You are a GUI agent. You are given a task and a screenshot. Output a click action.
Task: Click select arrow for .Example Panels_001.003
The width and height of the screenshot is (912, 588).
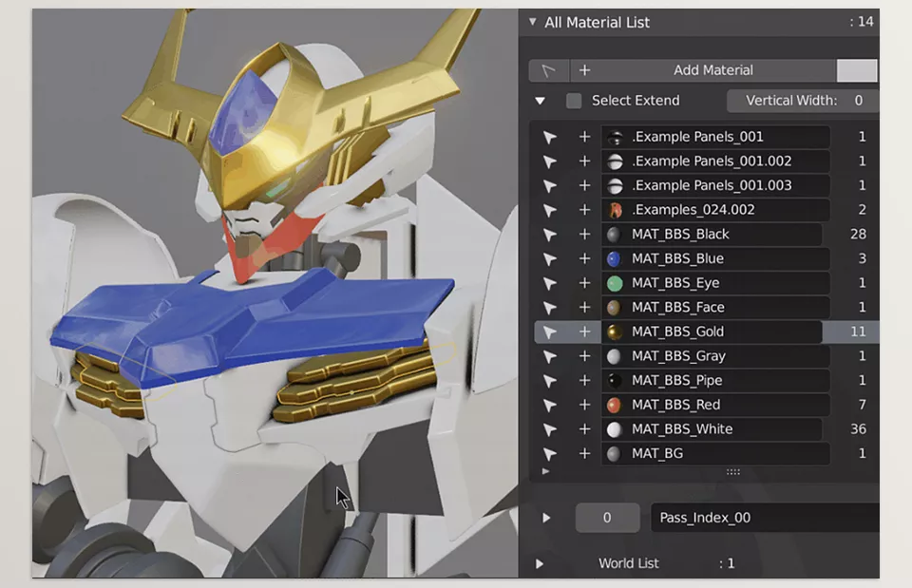(x=549, y=185)
